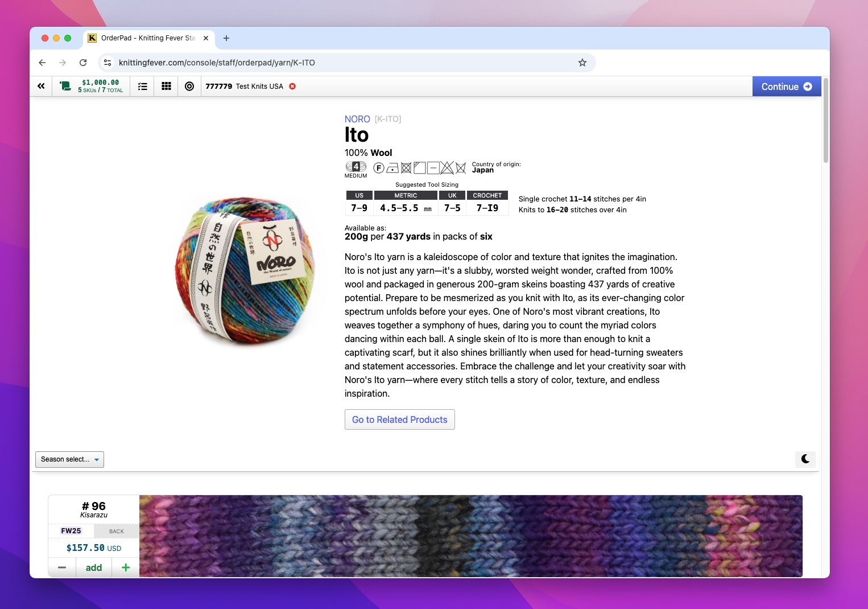Viewport: 868px width, 609px height.
Task: Click the Kisarazu color swatch image
Action: point(470,536)
